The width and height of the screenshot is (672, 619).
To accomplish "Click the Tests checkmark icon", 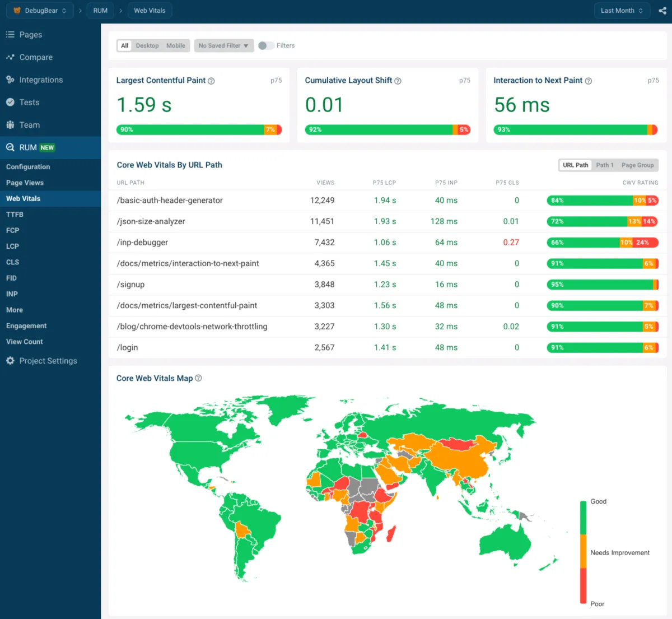I will tap(10, 102).
